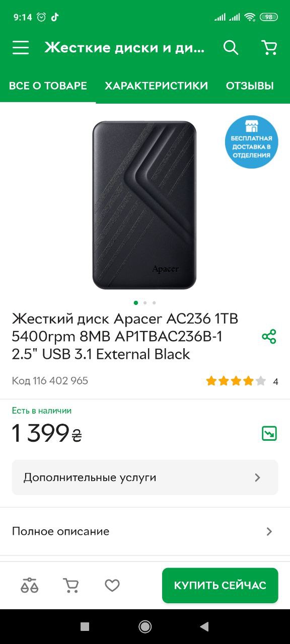
Task: Open Полное описание chevron row
Action: pyautogui.click(x=145, y=531)
